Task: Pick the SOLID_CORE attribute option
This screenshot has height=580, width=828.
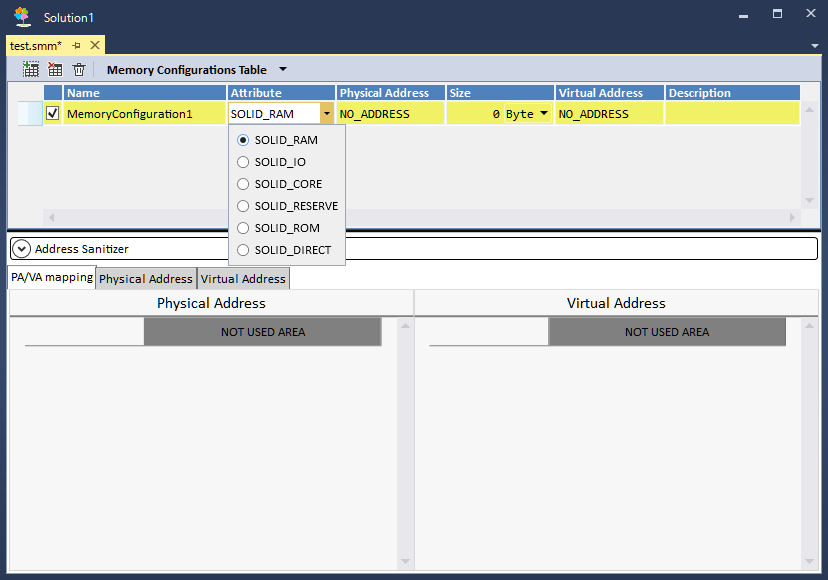Action: (x=243, y=184)
